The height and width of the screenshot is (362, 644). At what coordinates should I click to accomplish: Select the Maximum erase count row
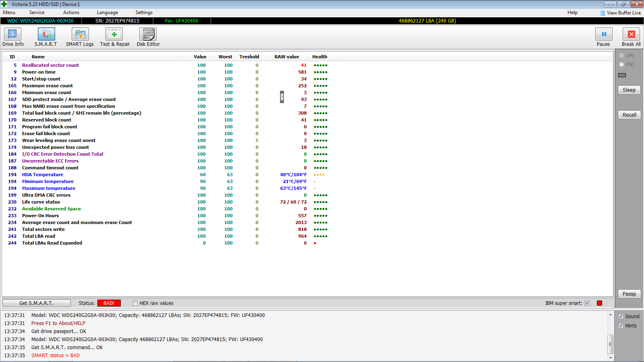click(169, 86)
